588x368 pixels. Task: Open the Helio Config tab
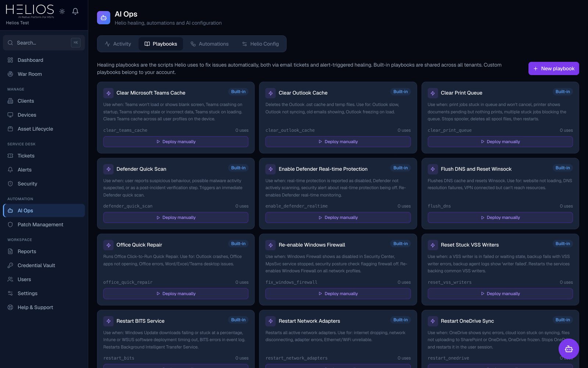(260, 44)
